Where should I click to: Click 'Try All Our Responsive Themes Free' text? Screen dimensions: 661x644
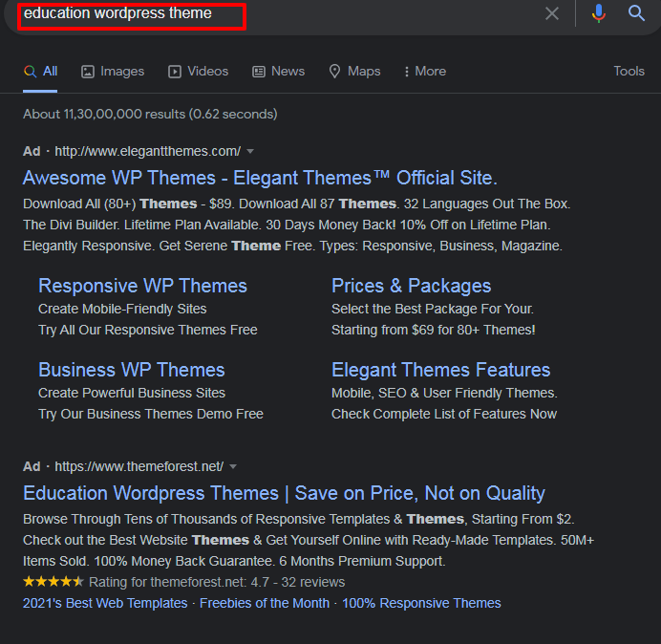147,330
